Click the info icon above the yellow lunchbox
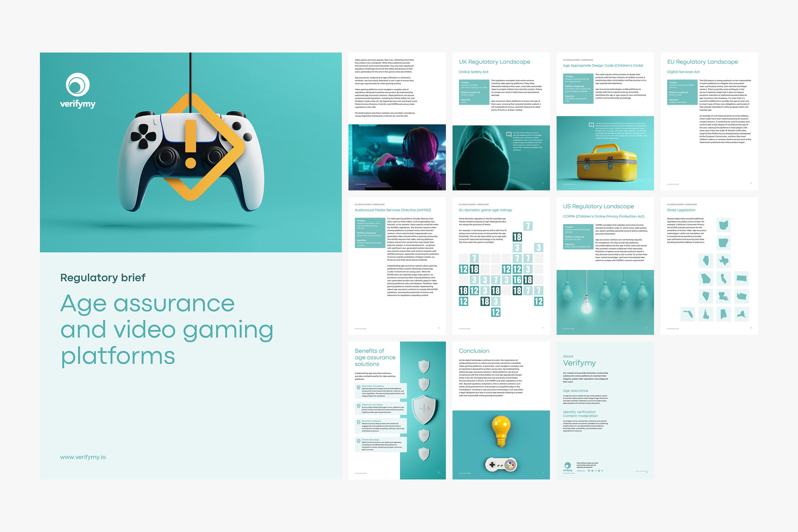Screen dimensions: 798x532 (591, 125)
